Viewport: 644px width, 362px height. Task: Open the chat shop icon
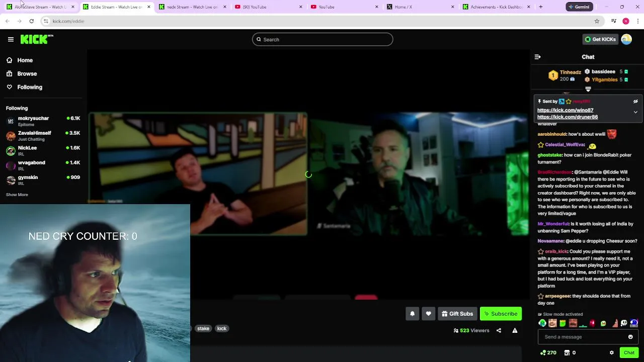[x=567, y=353]
